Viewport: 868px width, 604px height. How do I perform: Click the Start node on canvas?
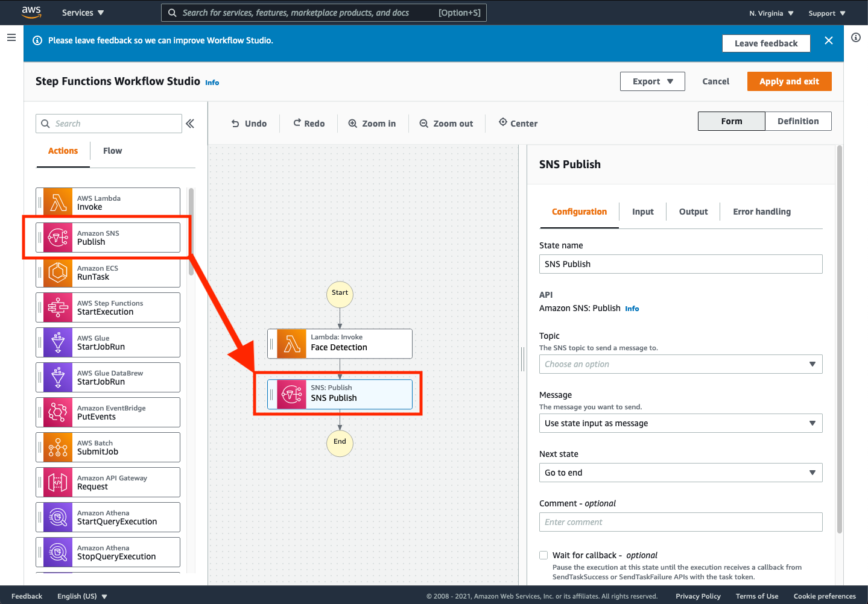click(340, 294)
